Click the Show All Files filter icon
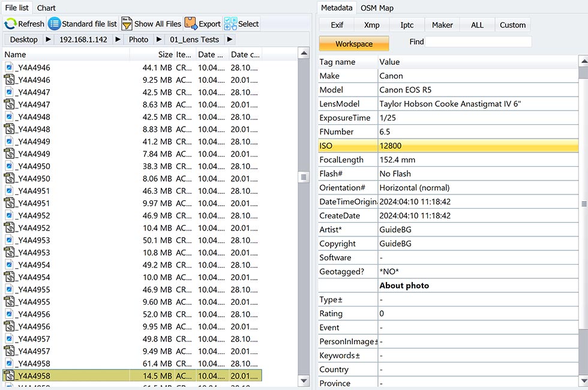Screen dimensions: 588x390 [x=127, y=24]
